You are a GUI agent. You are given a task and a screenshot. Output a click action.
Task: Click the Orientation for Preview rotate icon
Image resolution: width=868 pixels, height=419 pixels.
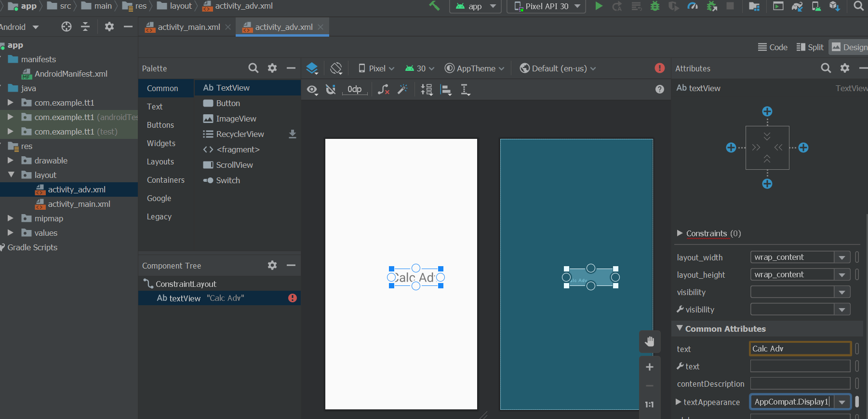pyautogui.click(x=336, y=68)
